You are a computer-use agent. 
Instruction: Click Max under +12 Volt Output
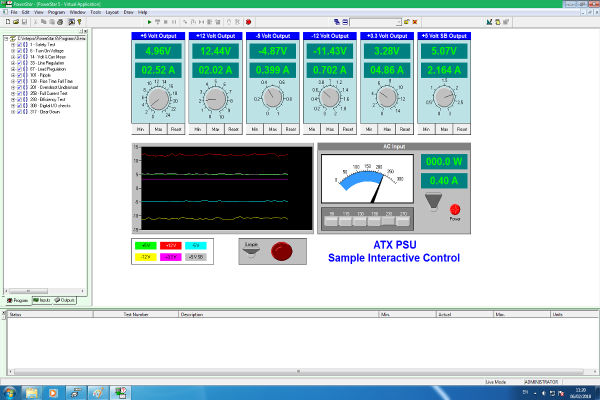click(x=214, y=130)
